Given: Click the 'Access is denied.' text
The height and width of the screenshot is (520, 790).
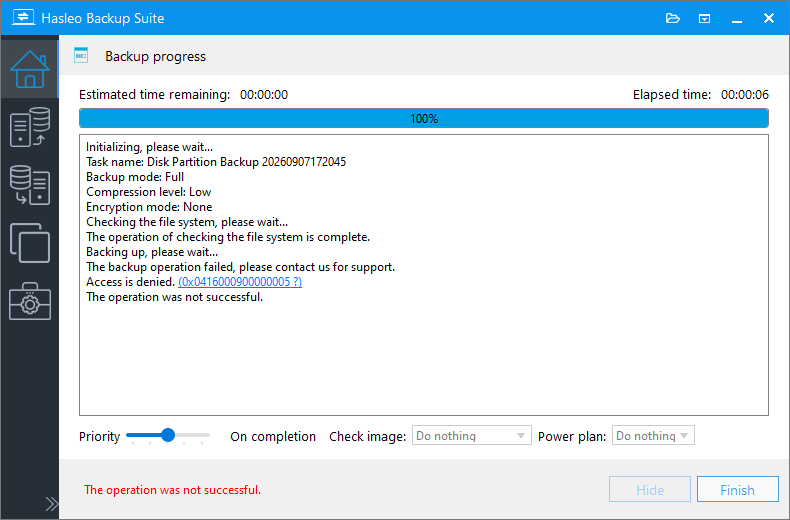Looking at the screenshot, I should (130, 282).
